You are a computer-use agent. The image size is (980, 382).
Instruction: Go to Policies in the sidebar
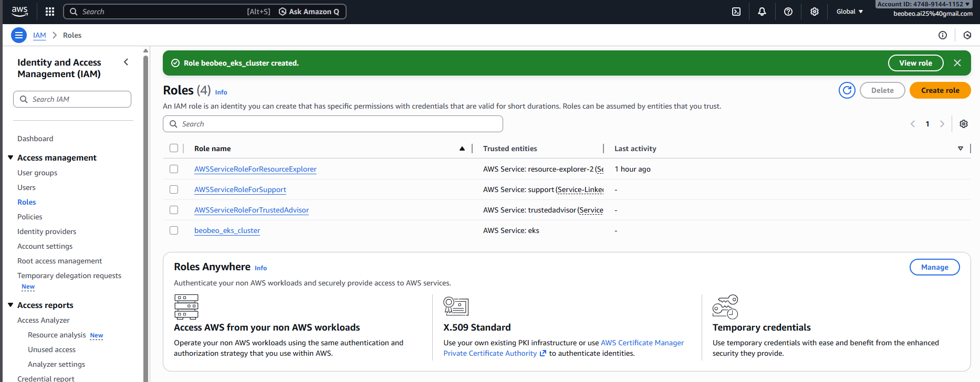(x=30, y=217)
